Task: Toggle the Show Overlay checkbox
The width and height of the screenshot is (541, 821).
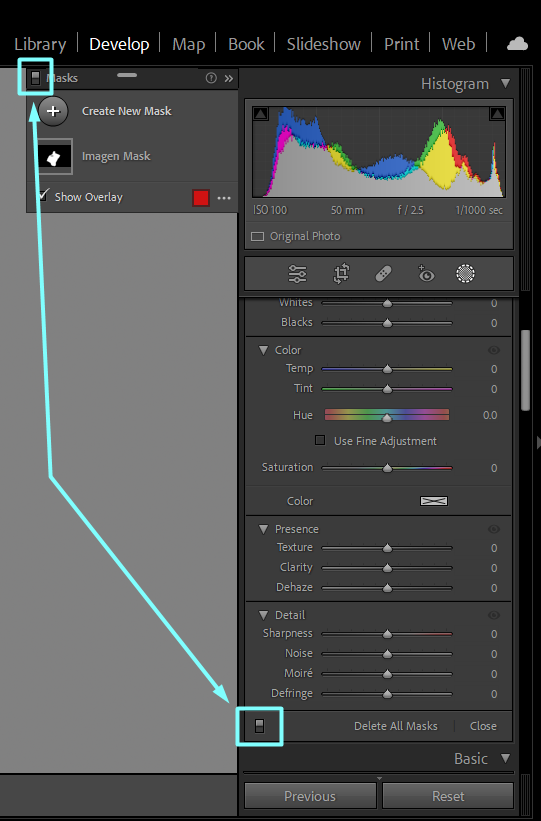Action: point(44,195)
